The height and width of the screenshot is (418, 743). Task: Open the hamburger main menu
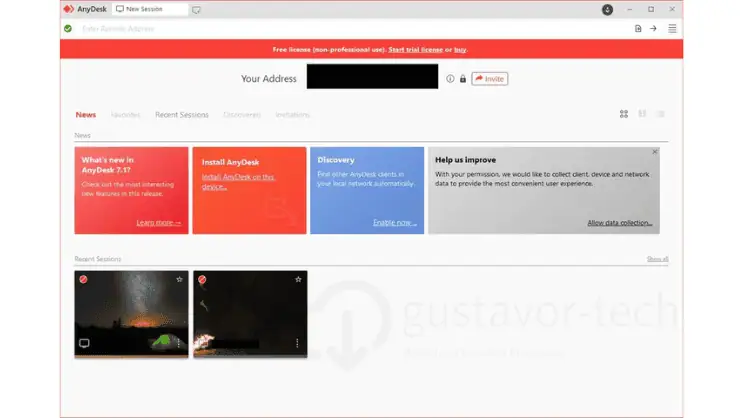(672, 28)
